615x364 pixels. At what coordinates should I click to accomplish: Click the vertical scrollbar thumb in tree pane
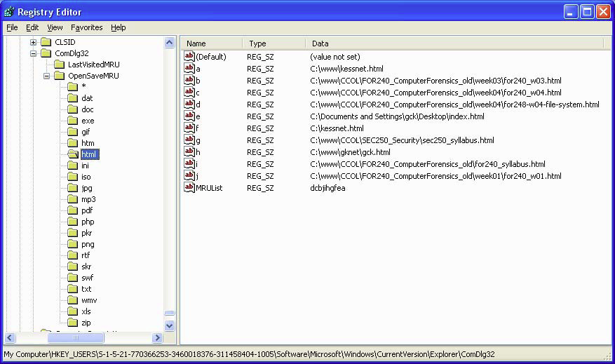[170, 313]
